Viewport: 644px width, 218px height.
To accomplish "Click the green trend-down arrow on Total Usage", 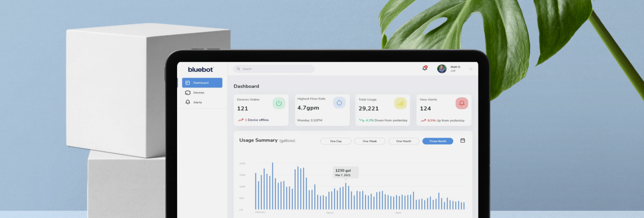I will [x=361, y=120].
